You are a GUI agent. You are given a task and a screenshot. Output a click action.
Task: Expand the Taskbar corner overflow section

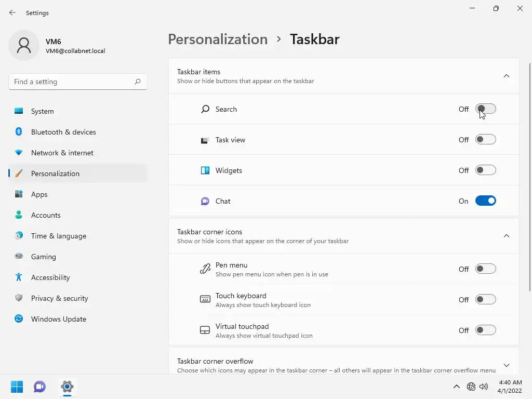[507, 365]
